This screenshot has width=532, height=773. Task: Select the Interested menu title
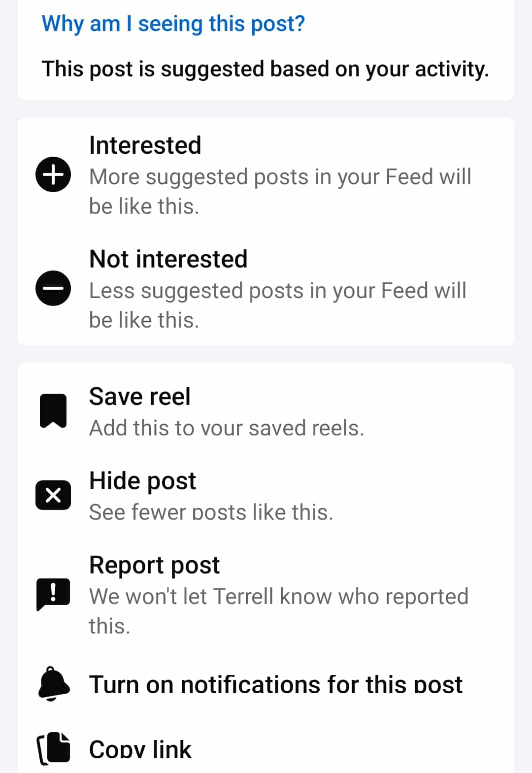[145, 145]
